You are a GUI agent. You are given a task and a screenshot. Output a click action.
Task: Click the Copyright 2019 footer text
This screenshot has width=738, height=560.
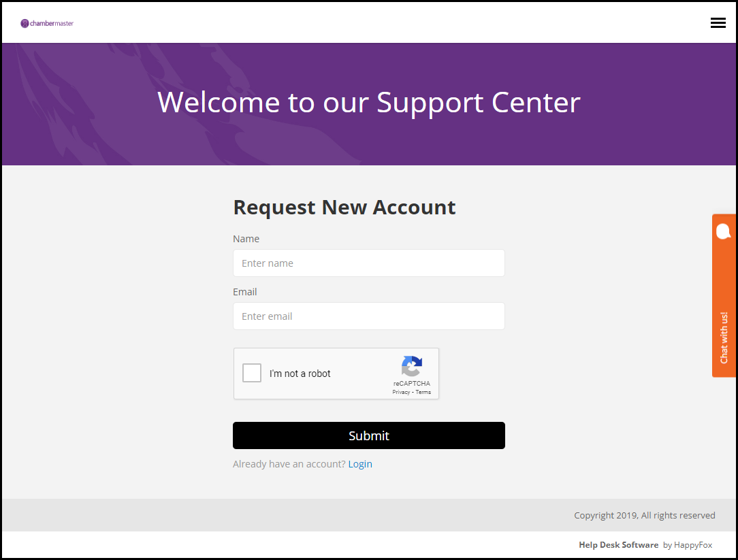(644, 515)
